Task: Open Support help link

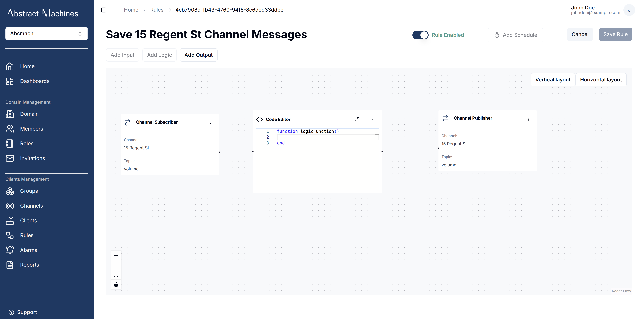Action: [23, 312]
